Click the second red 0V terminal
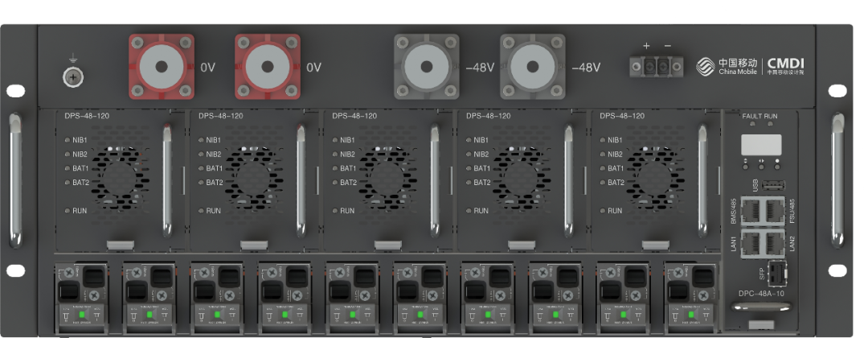 coord(268,67)
